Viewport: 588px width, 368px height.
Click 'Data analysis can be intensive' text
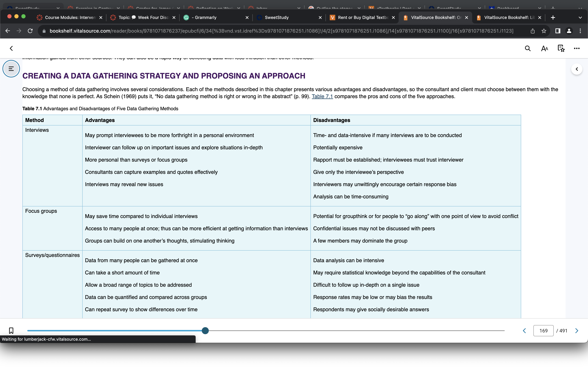tap(349, 260)
